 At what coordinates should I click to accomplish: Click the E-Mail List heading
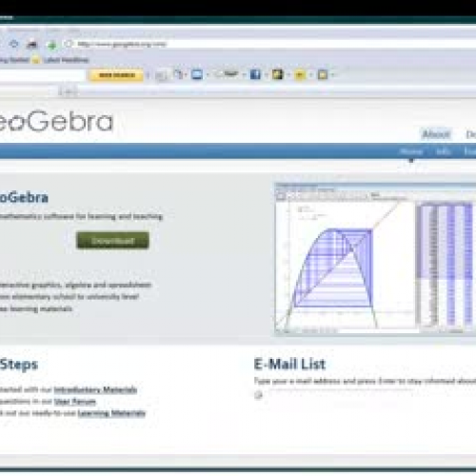289,364
